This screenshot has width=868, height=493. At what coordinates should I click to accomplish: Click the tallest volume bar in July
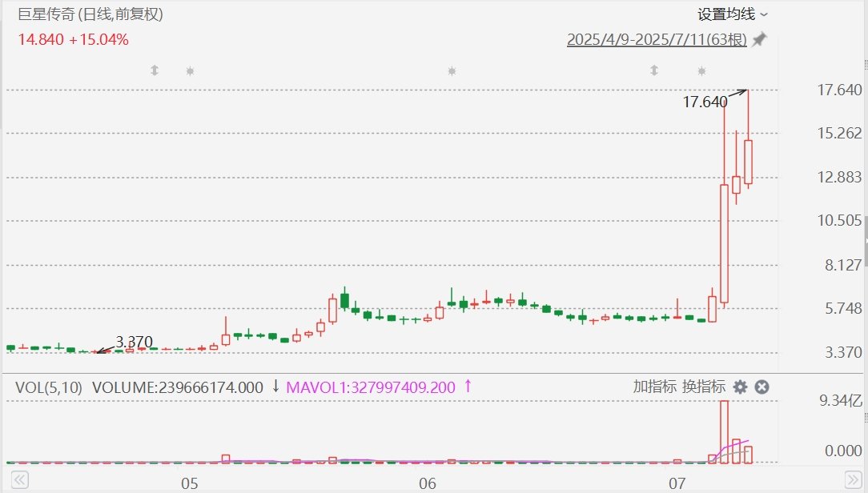(725, 431)
